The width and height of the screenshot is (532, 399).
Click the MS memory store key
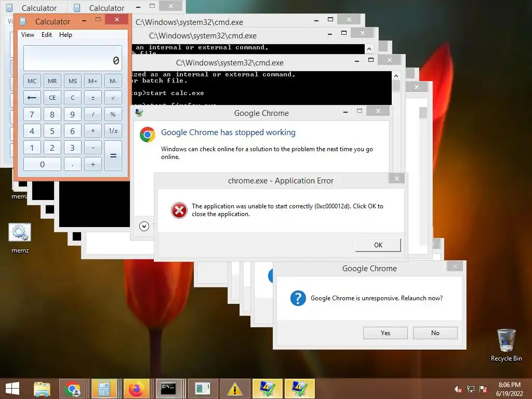point(73,81)
